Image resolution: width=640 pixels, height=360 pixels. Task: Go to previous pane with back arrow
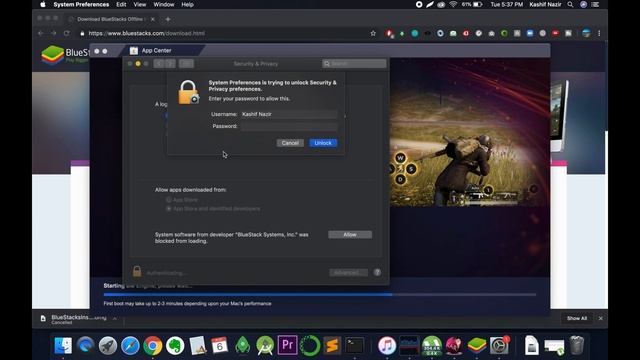(159, 64)
